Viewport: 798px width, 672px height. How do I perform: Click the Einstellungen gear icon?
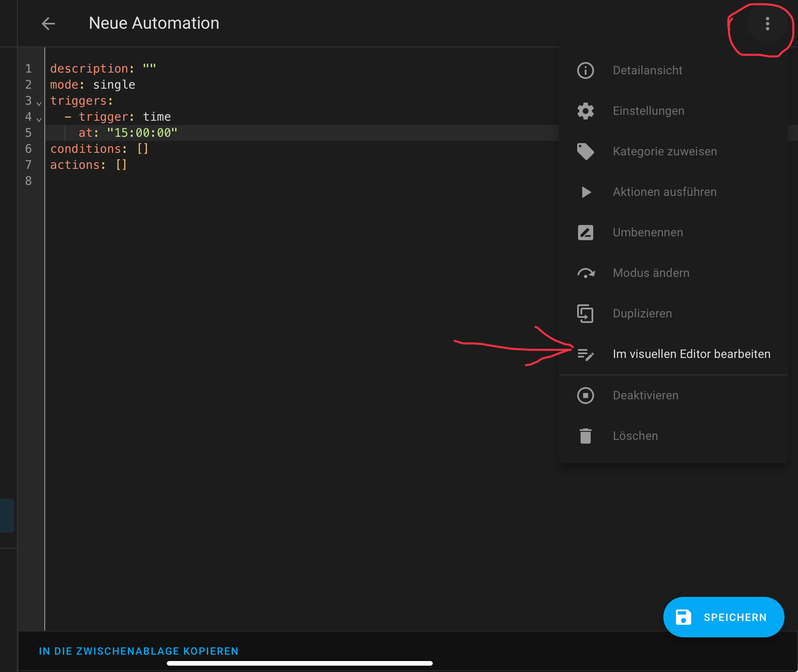(x=585, y=111)
